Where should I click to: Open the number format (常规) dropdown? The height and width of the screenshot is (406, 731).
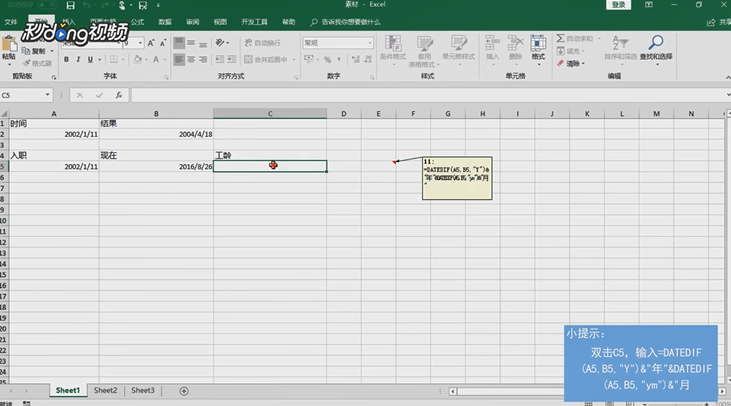click(x=370, y=43)
